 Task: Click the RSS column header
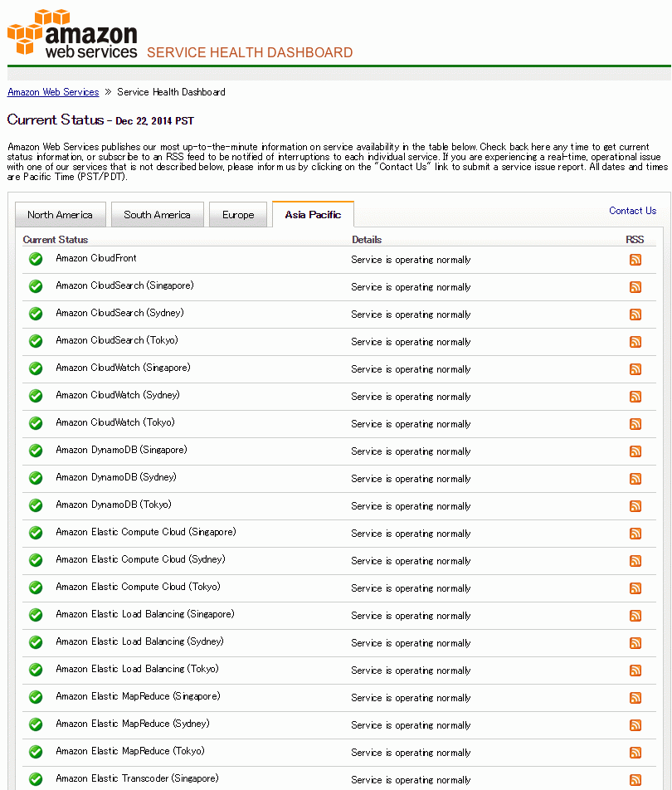pyautogui.click(x=635, y=240)
